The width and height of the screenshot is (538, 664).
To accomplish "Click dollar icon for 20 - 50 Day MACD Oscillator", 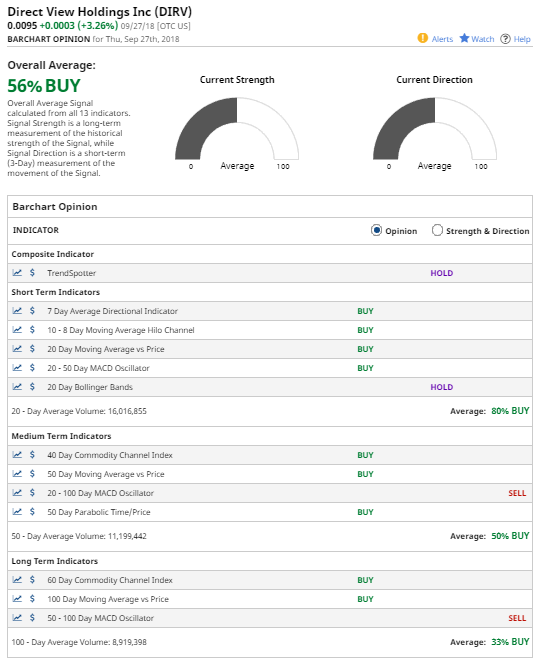I will click(x=32, y=368).
